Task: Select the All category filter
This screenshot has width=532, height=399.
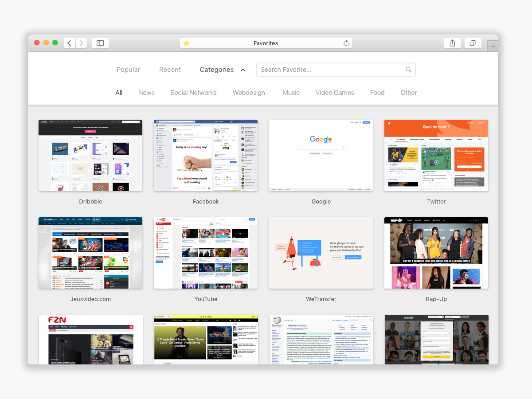Action: 119,93
